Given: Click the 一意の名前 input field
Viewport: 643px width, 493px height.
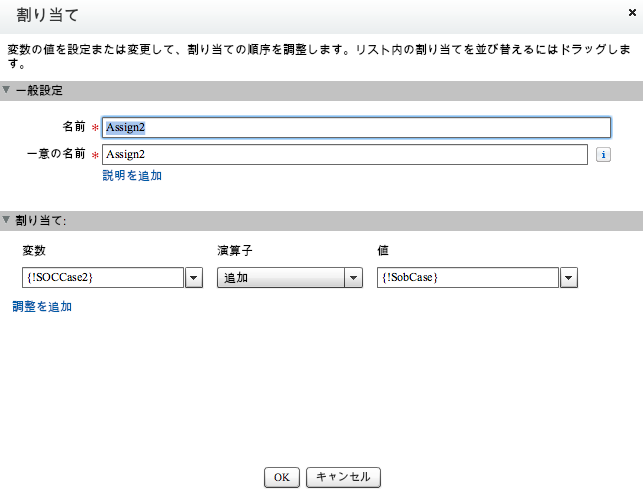Looking at the screenshot, I should click(x=345, y=155).
